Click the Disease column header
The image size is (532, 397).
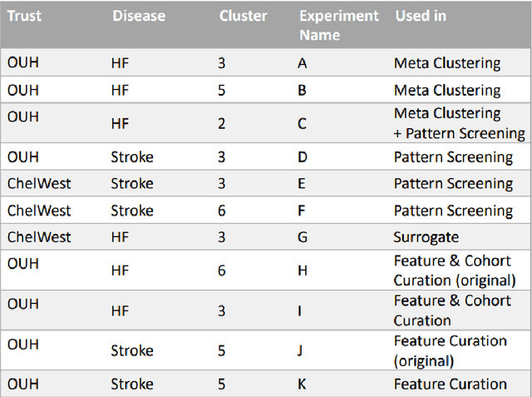(x=138, y=16)
